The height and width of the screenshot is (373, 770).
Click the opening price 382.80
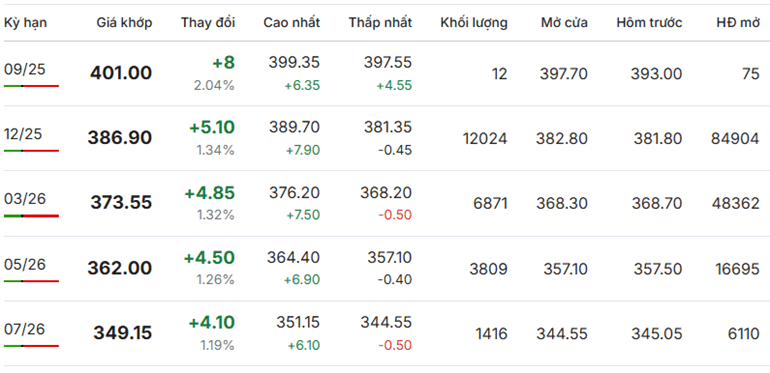[562, 139]
